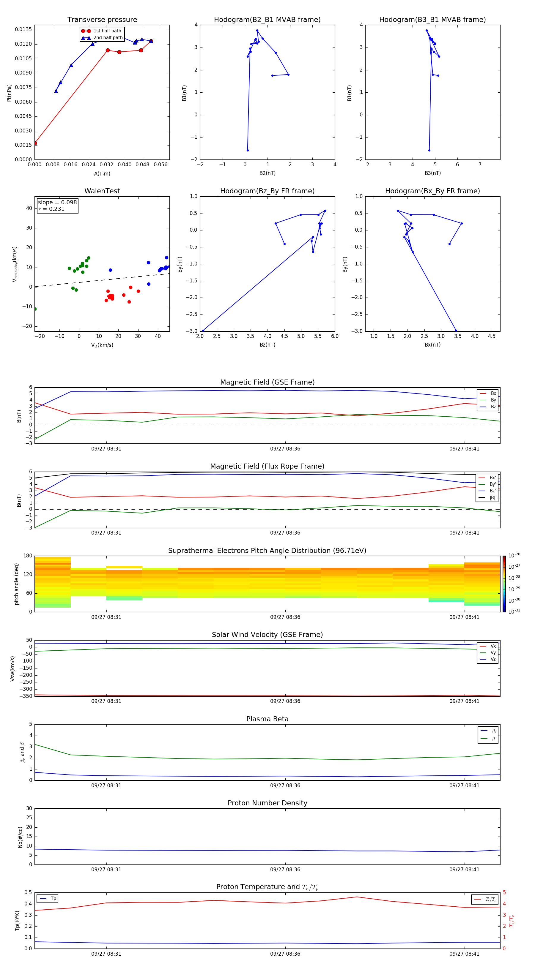Screen dimensions: 535x980
Task: Click the "Bx(nT)" x-axis label
Action: tap(432, 345)
